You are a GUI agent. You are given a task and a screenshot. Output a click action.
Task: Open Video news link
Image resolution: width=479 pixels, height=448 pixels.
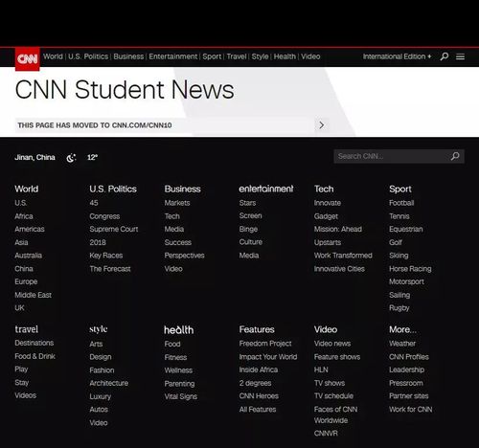(332, 344)
